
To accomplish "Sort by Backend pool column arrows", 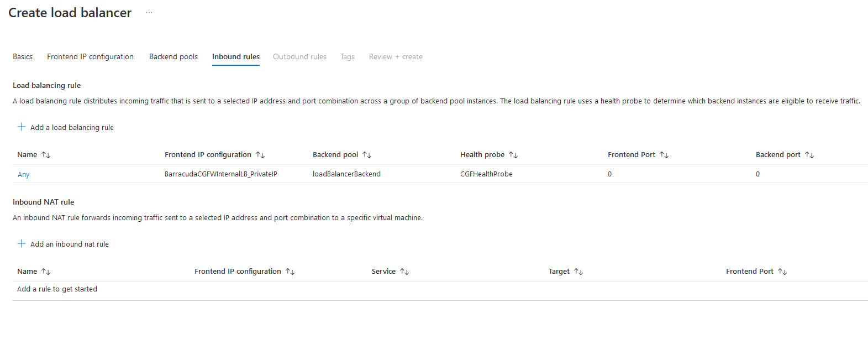I will coord(367,155).
